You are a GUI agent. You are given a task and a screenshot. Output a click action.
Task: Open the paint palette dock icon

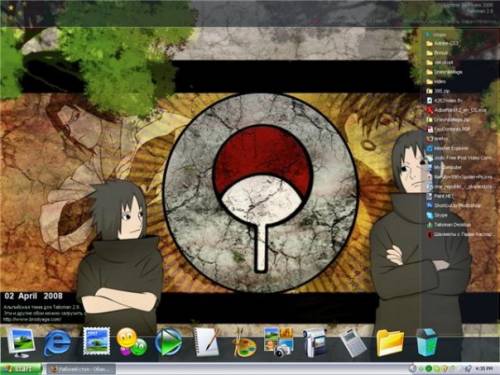click(244, 343)
